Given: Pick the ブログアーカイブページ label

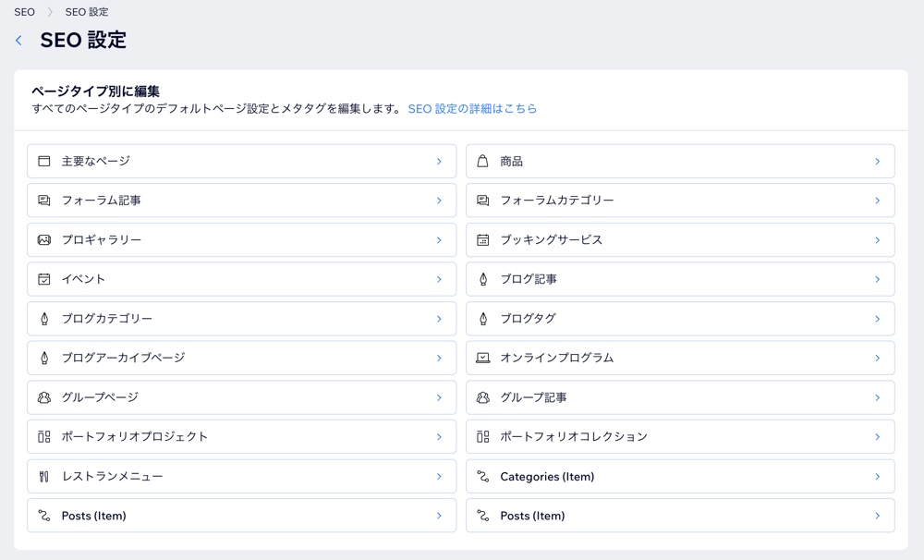Looking at the screenshot, I should point(123,358).
